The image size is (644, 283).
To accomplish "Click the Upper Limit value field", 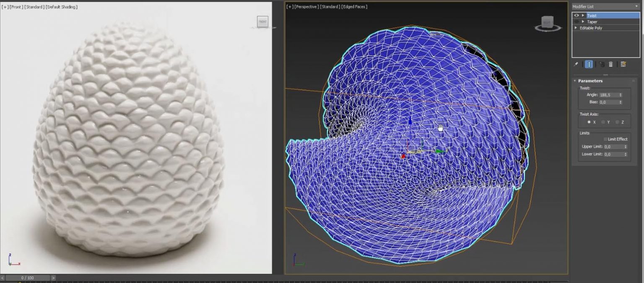I will [613, 147].
